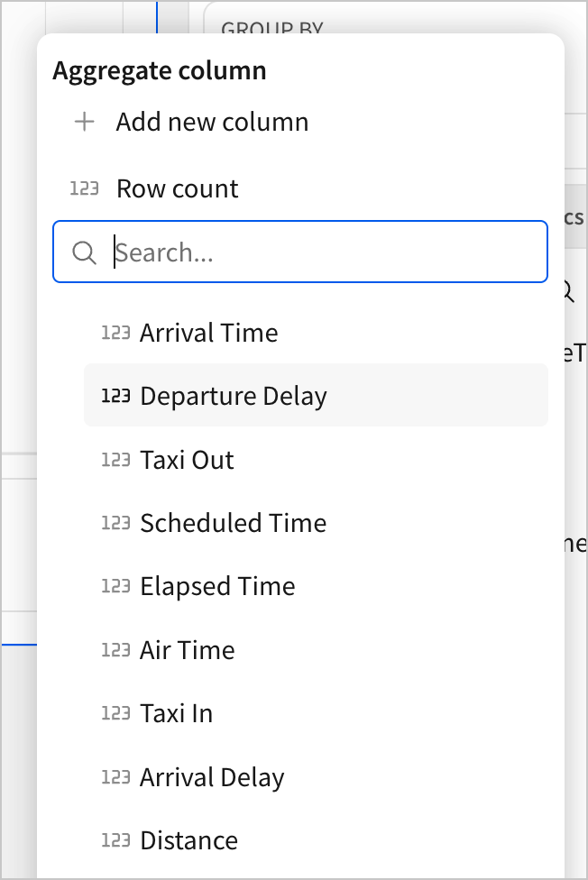588x880 pixels.
Task: Click the magnifier icon in the search box
Action: 84,252
